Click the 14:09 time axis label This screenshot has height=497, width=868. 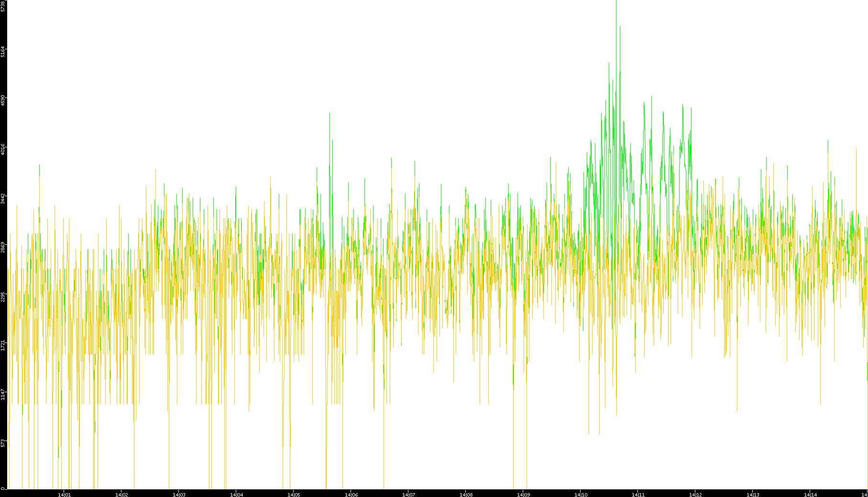(x=523, y=495)
